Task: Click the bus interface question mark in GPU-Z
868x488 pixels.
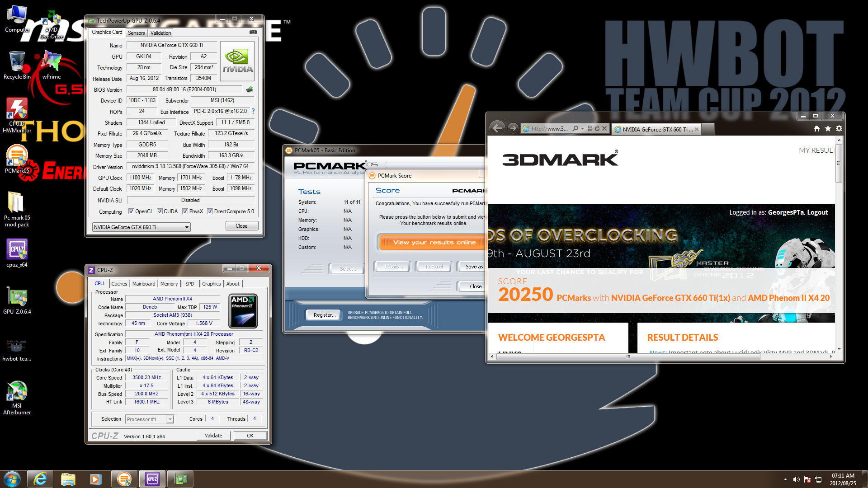Action: tap(253, 111)
